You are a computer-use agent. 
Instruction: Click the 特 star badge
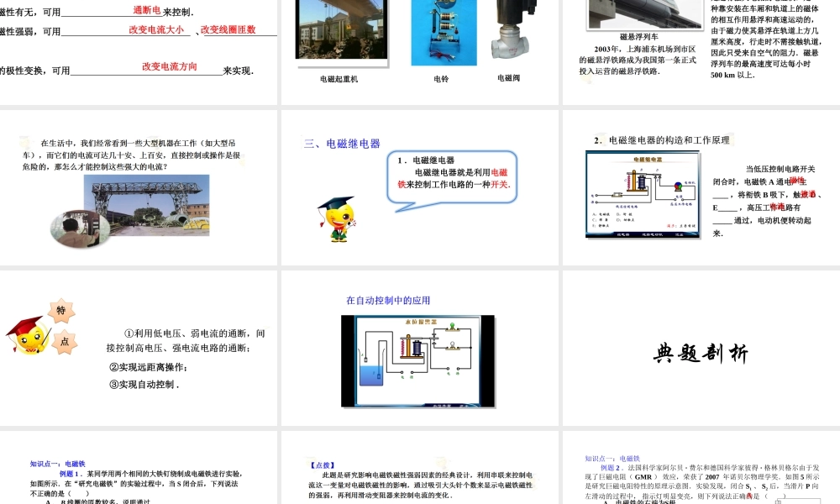tap(61, 311)
